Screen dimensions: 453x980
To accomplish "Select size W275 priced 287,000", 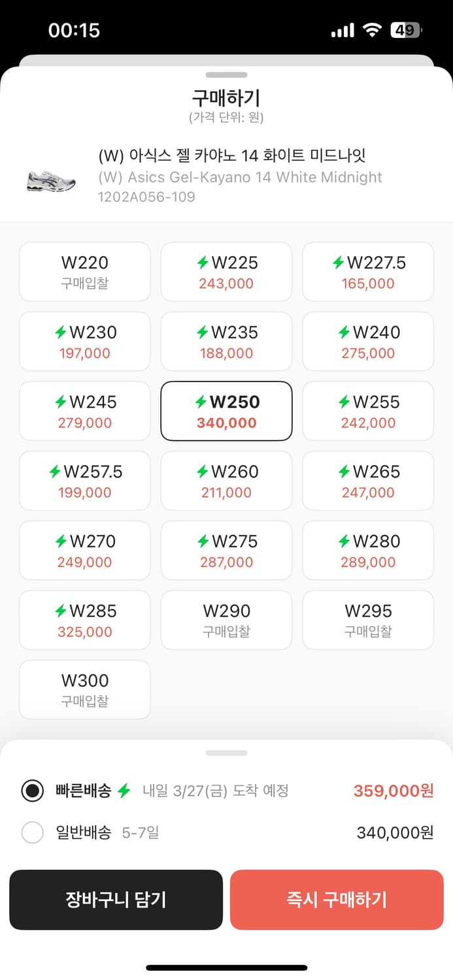I will click(x=226, y=551).
